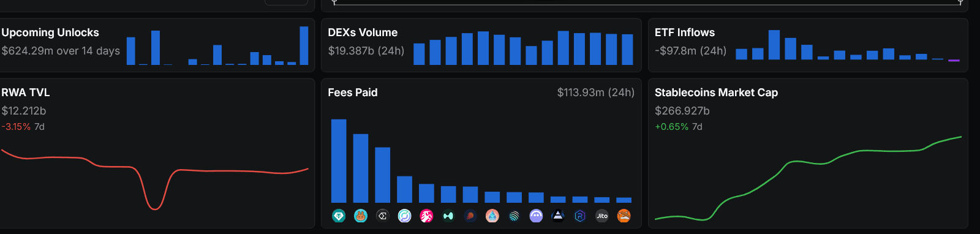This screenshot has height=234, width=980.
Task: Click the purple last bar in ETF Inflows
Action: coord(954,60)
